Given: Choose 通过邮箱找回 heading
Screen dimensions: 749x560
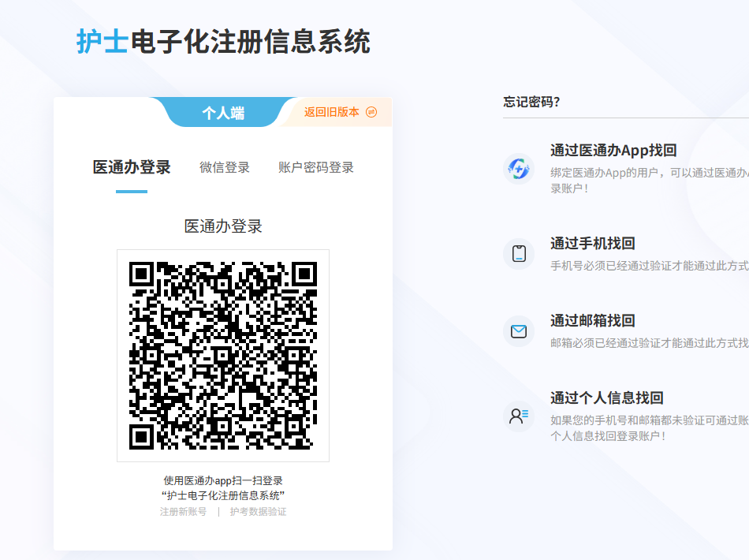Looking at the screenshot, I should [593, 321].
